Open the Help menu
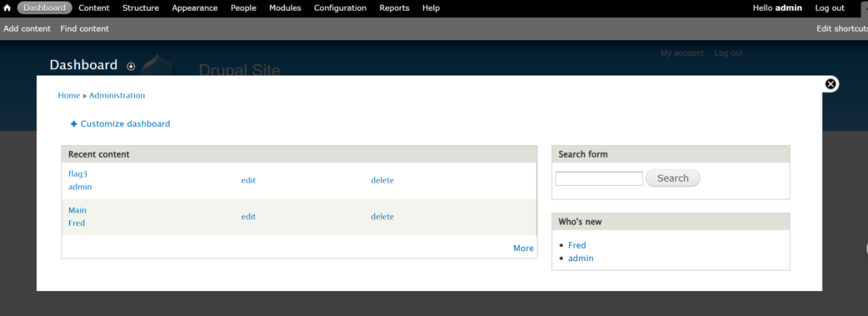This screenshot has width=868, height=316. [431, 8]
